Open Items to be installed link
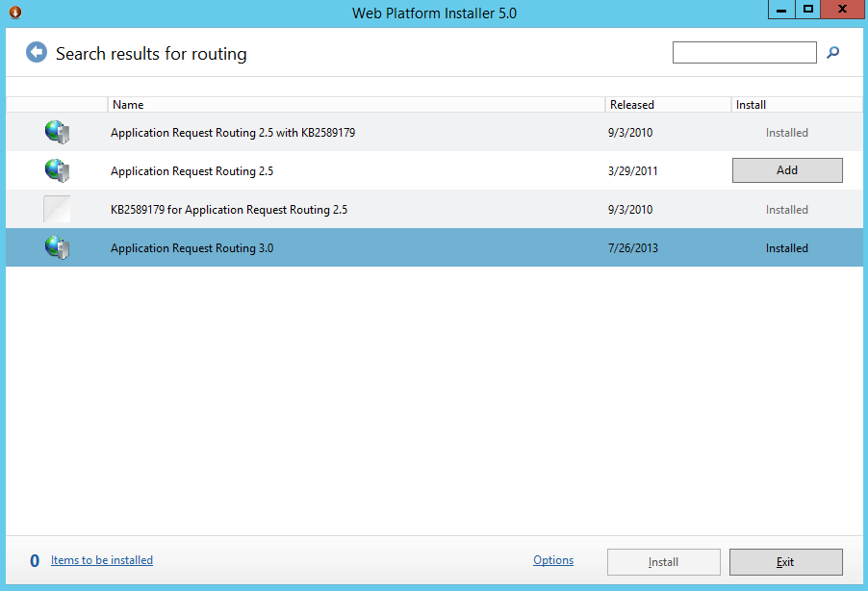The width and height of the screenshot is (868, 591). click(x=102, y=560)
